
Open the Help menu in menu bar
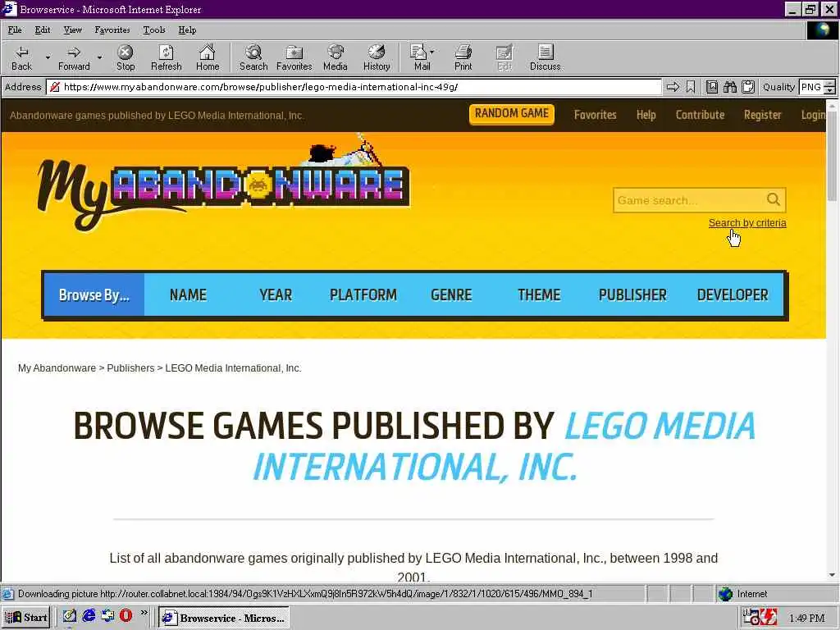pos(187,30)
